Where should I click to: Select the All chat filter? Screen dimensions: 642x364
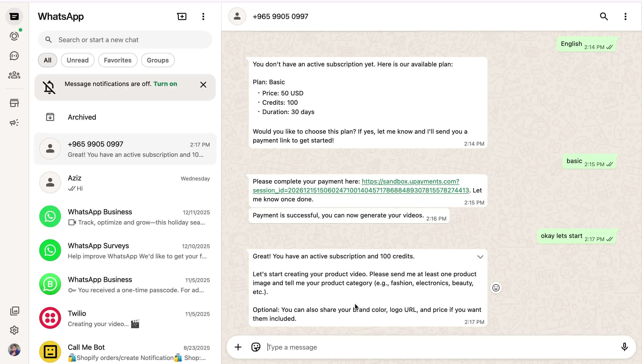click(47, 60)
